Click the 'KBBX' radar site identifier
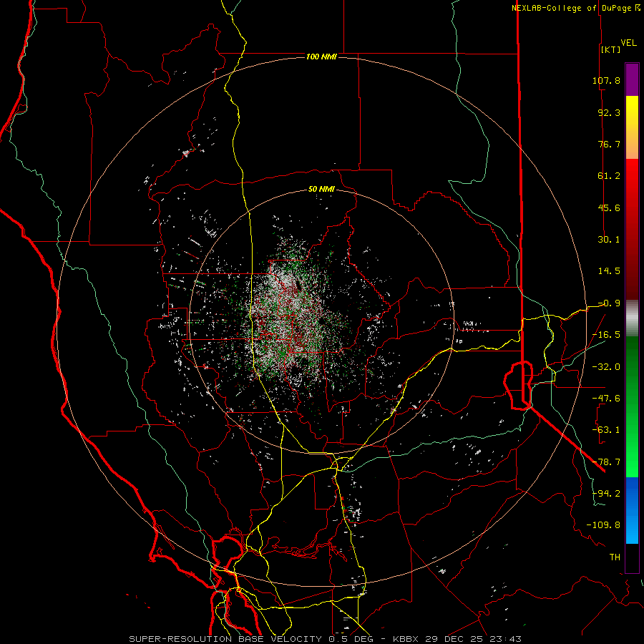Image resolution: width=644 pixels, height=644 pixels. click(406, 639)
